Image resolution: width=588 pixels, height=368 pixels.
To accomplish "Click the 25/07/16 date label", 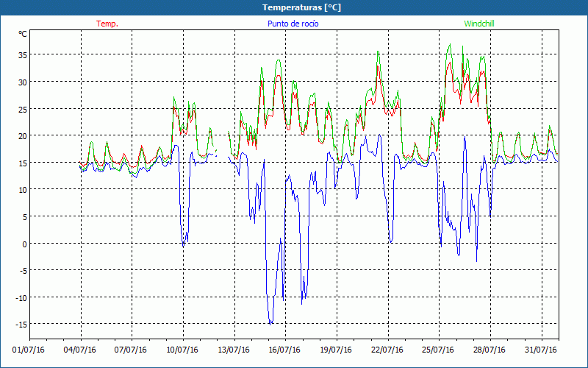I will click(438, 350).
